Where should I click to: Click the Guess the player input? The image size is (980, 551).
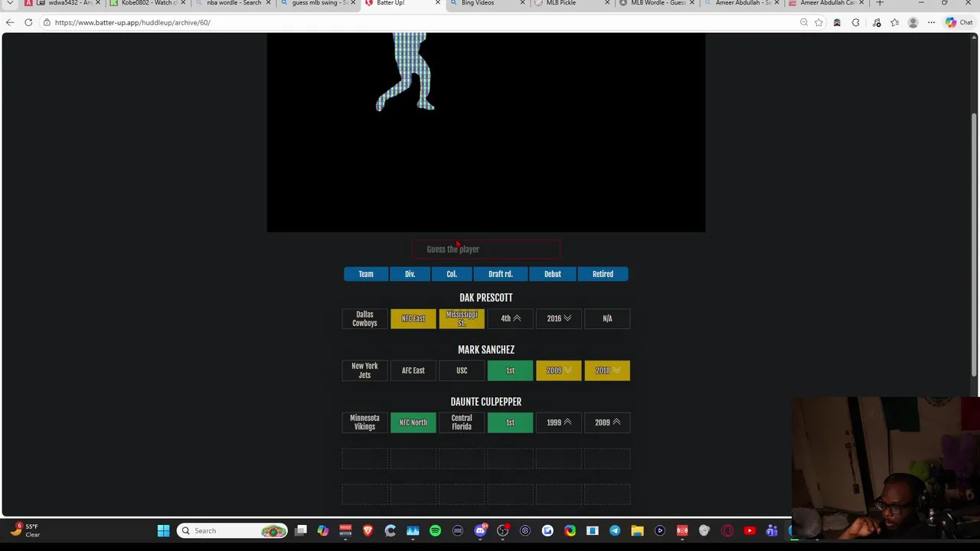(x=486, y=249)
